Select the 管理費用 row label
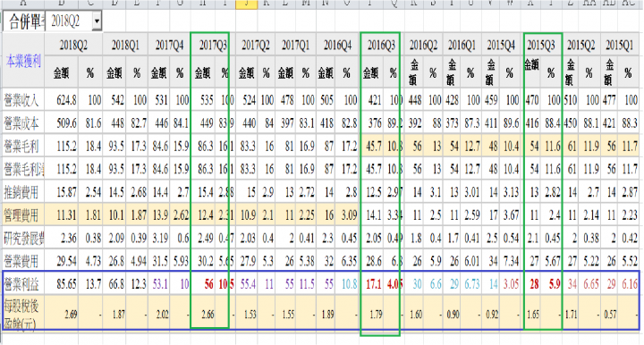The image size is (644, 345). point(22,215)
